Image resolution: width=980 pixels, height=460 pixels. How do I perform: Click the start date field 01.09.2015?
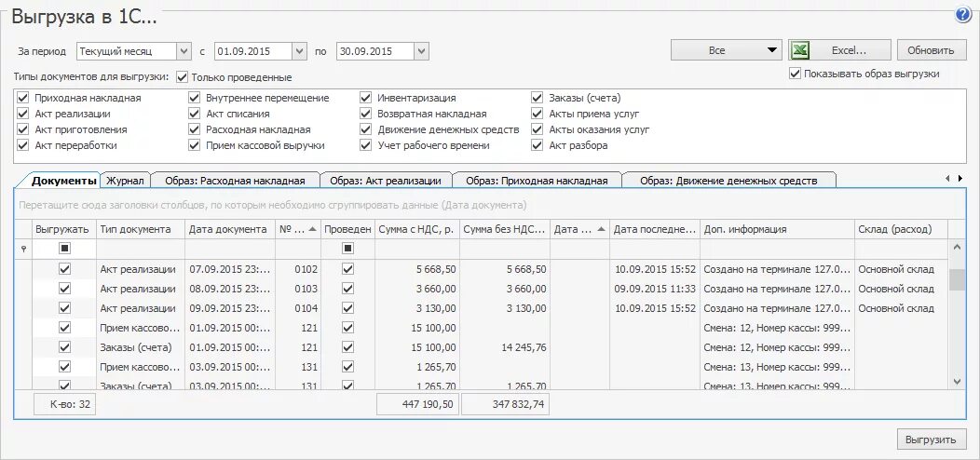coord(253,51)
